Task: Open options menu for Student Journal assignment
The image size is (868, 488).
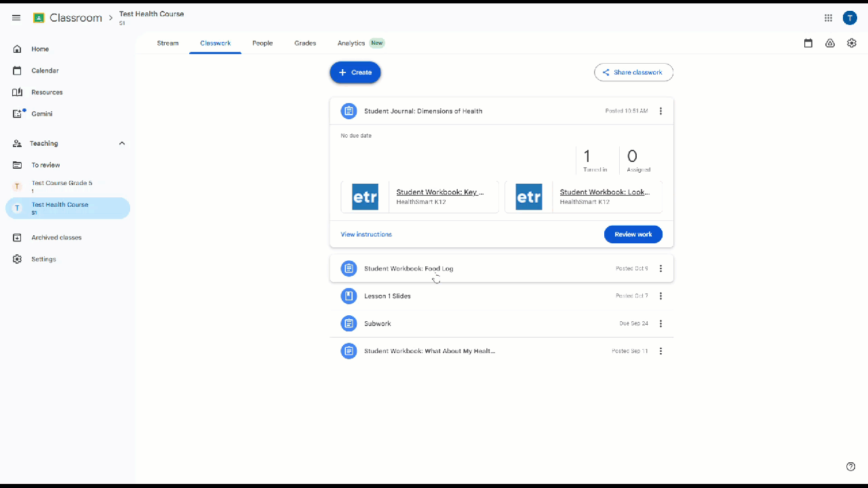Action: point(660,111)
